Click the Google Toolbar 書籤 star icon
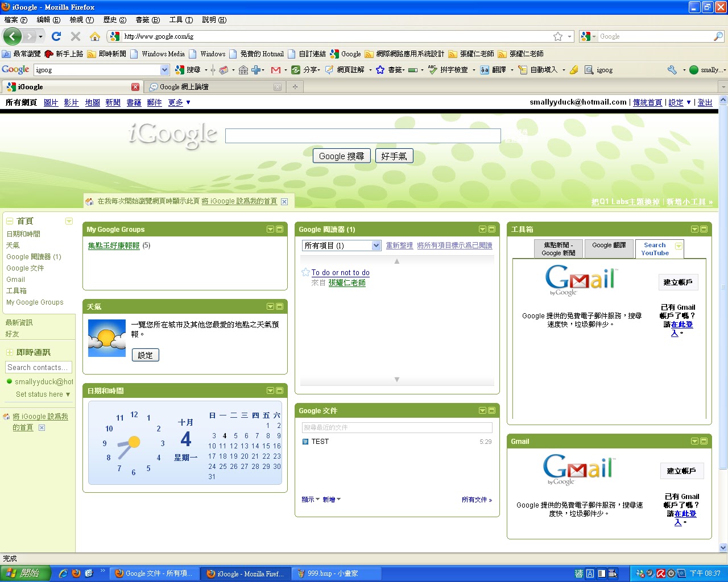This screenshot has height=582, width=728. [x=380, y=70]
